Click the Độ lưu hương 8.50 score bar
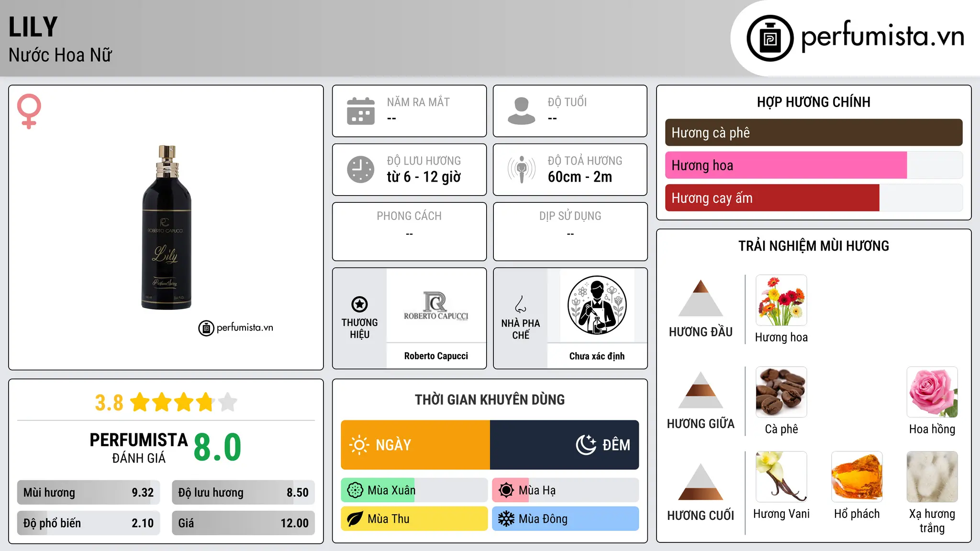 point(243,492)
